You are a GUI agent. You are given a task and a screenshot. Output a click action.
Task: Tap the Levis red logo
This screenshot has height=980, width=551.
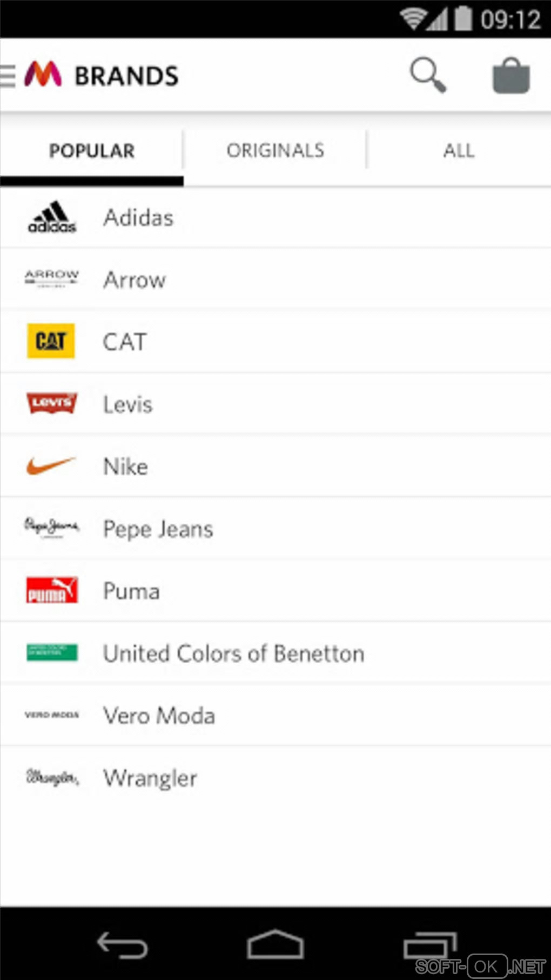coord(52,403)
